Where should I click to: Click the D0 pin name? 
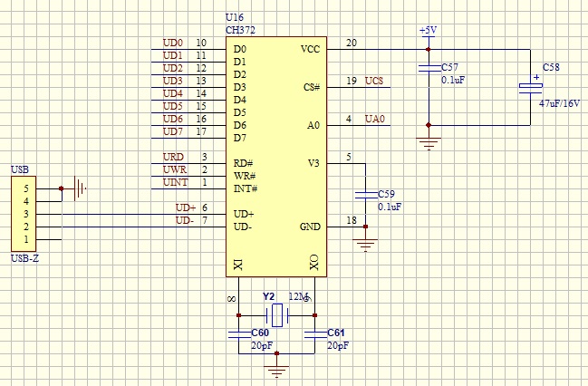point(240,49)
